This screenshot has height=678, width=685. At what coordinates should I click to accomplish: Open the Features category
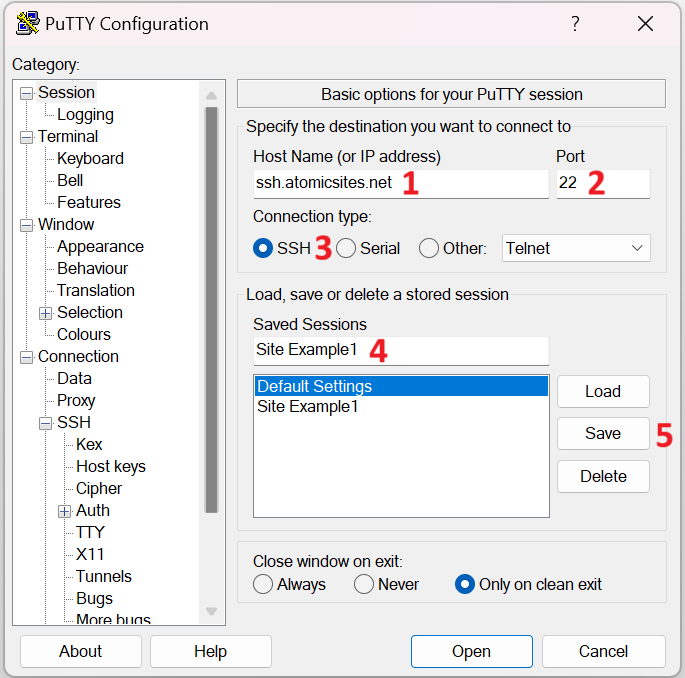pyautogui.click(x=89, y=203)
